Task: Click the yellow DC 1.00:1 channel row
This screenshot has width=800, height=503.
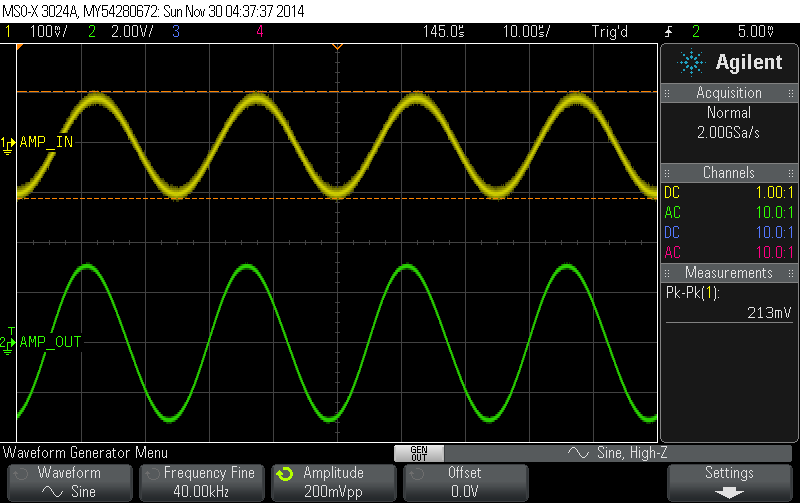Action: tap(729, 193)
